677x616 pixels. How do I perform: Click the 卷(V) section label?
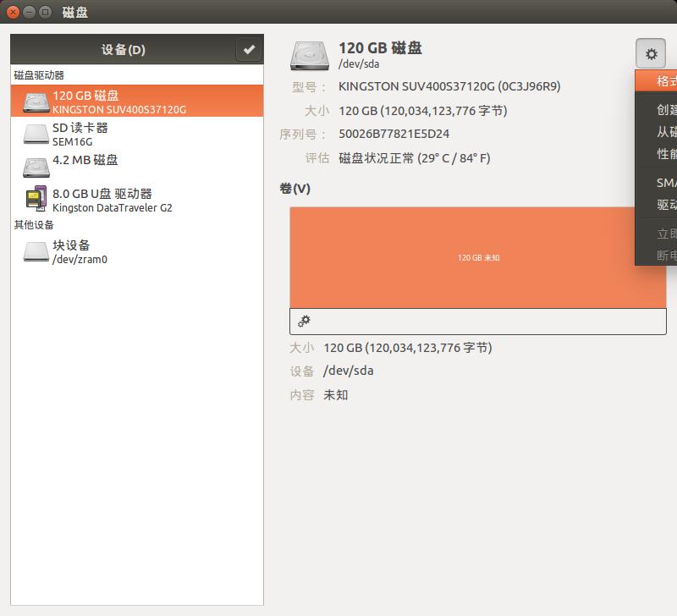pos(294,189)
